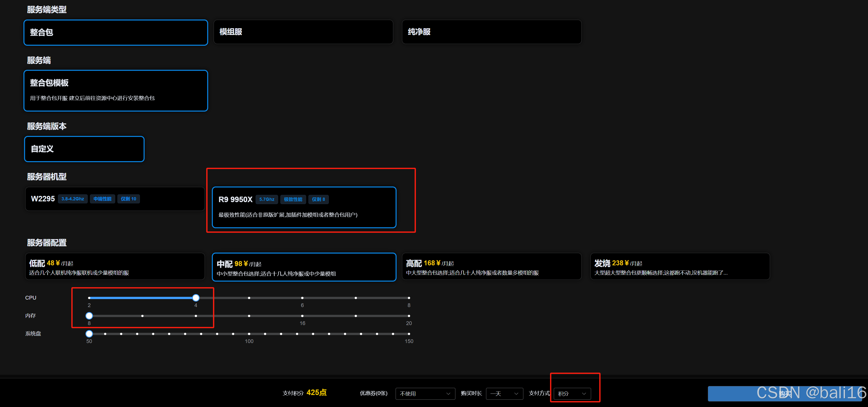Set system disk slider to 100
This screenshot has width=868, height=407.
(x=249, y=334)
